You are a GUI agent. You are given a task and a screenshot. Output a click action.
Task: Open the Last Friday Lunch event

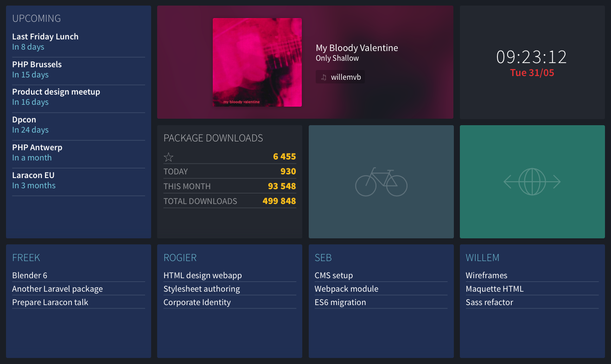[45, 37]
